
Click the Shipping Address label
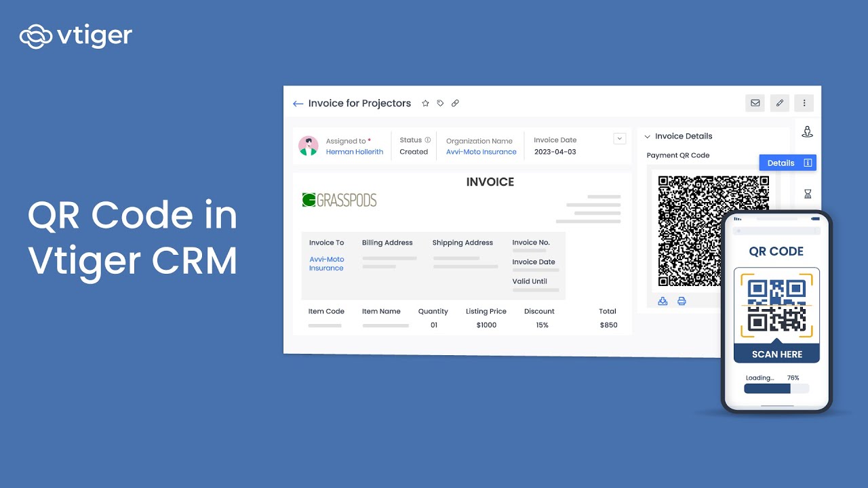click(x=462, y=243)
